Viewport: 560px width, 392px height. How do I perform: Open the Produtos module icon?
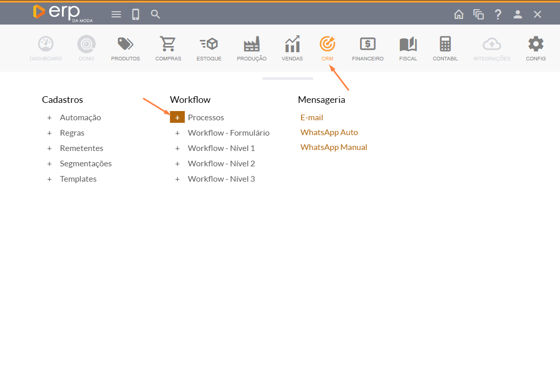click(125, 45)
